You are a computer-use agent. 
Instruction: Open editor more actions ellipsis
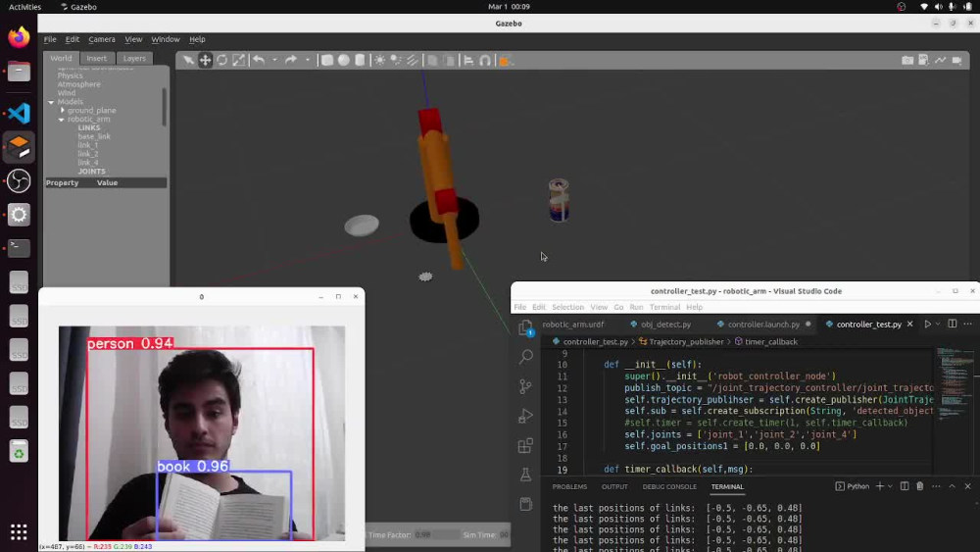(967, 324)
